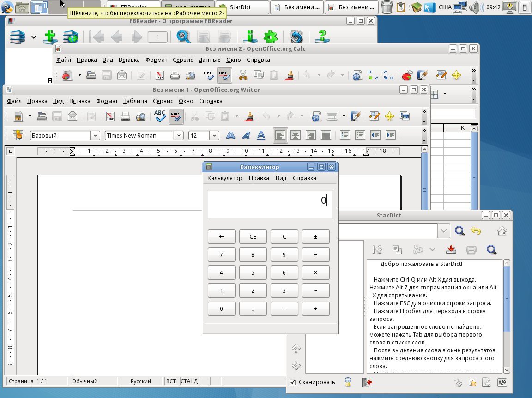Click the FBReader help question mark icon
Viewport: 532px width, 398px height.
[322, 36]
